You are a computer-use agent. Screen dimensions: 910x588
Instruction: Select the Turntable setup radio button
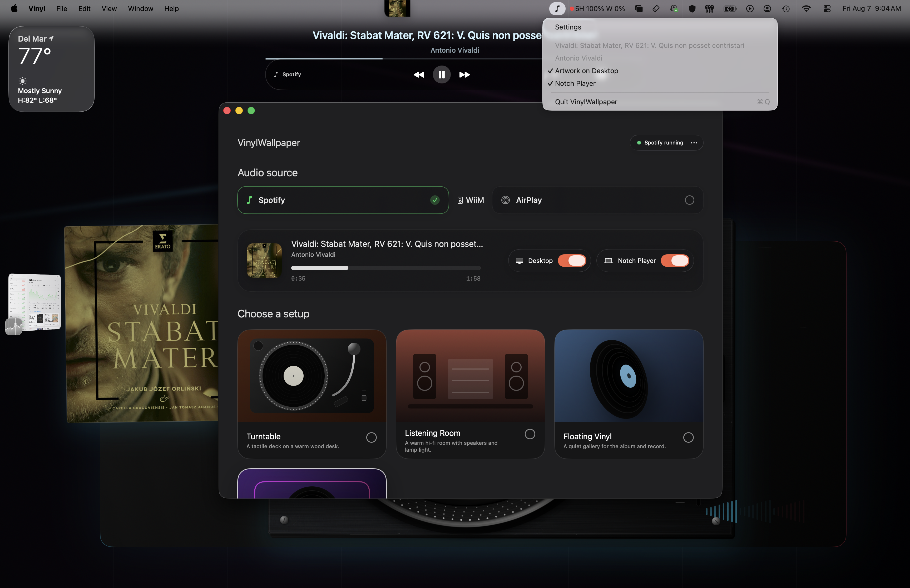point(371,437)
